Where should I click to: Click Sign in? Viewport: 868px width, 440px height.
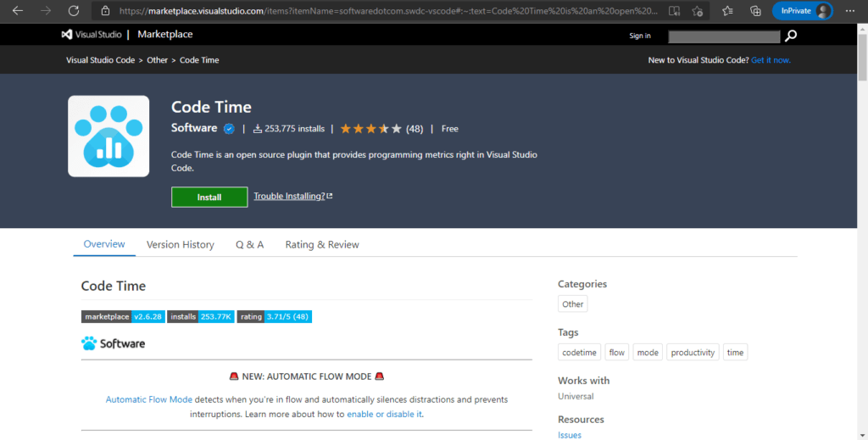640,36
